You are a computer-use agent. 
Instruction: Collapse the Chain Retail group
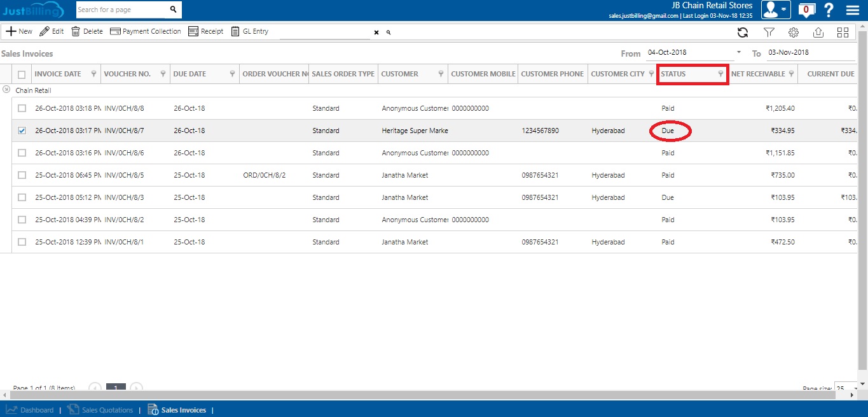point(6,90)
